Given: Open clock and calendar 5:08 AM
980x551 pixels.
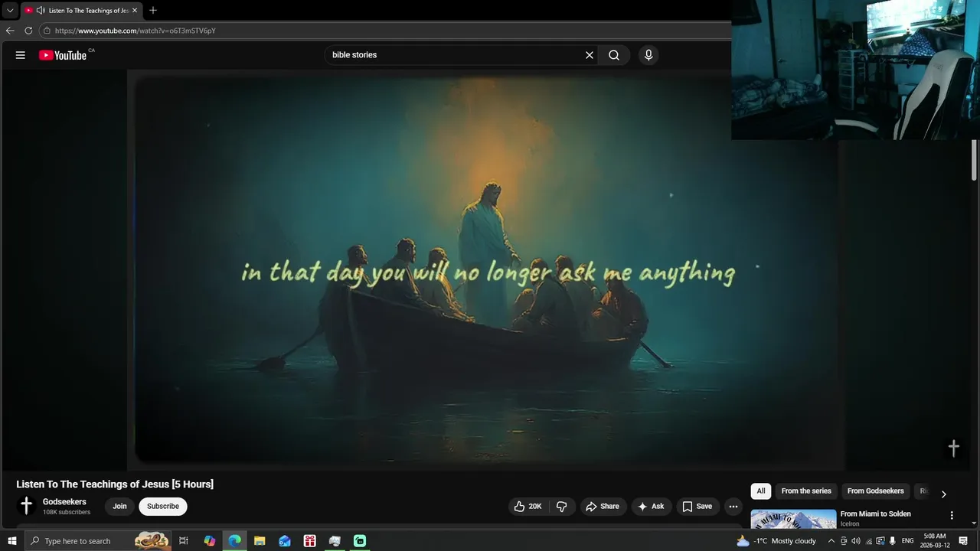Looking at the screenshot, I should point(935,541).
